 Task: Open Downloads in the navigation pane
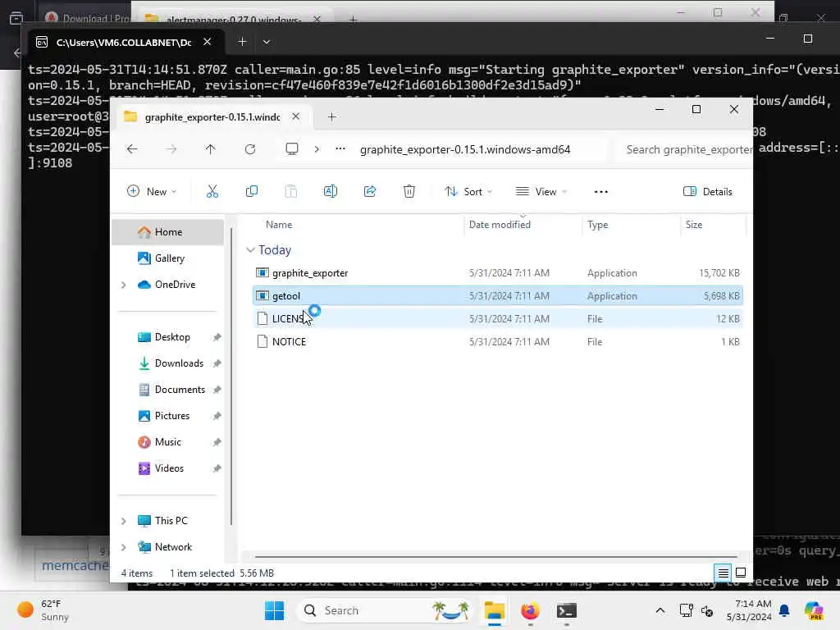pyautogui.click(x=167, y=363)
